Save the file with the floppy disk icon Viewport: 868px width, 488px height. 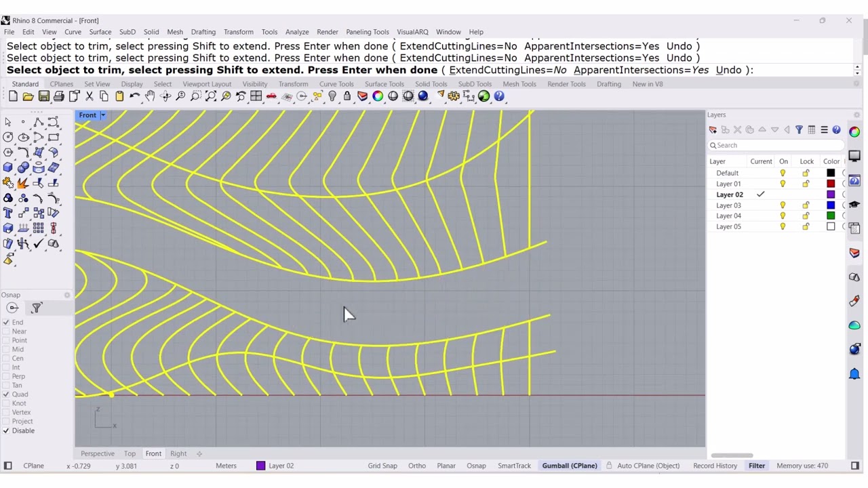[43, 96]
